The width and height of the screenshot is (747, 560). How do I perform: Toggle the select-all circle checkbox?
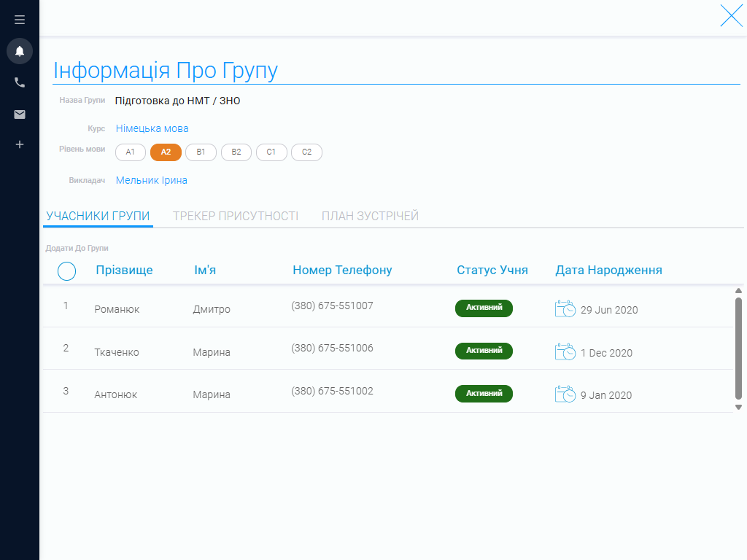tap(66, 271)
